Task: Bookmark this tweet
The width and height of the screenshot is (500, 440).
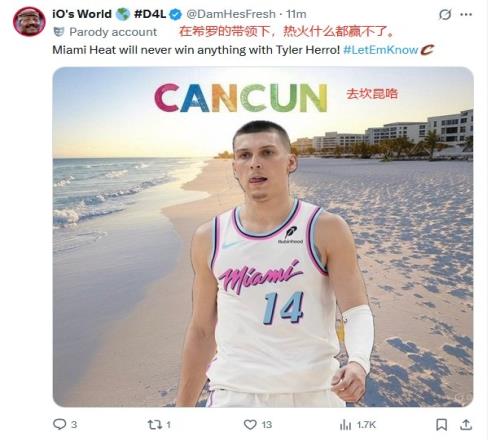Action: click(x=442, y=424)
